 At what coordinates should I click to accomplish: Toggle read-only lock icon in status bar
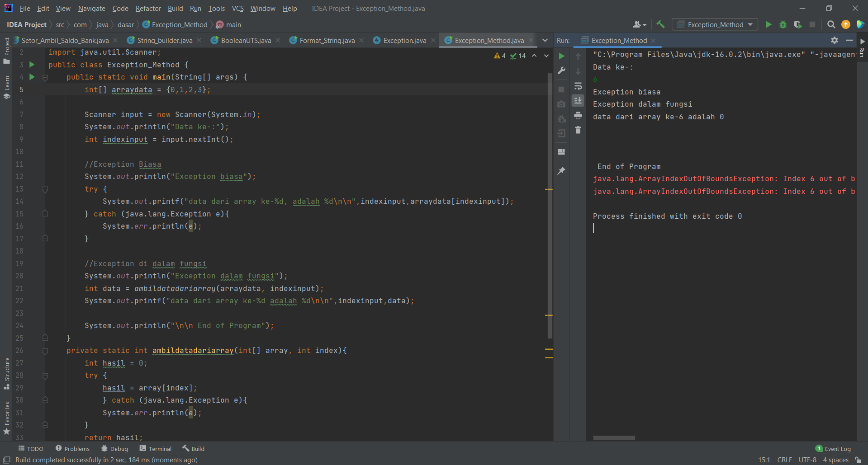point(858,460)
